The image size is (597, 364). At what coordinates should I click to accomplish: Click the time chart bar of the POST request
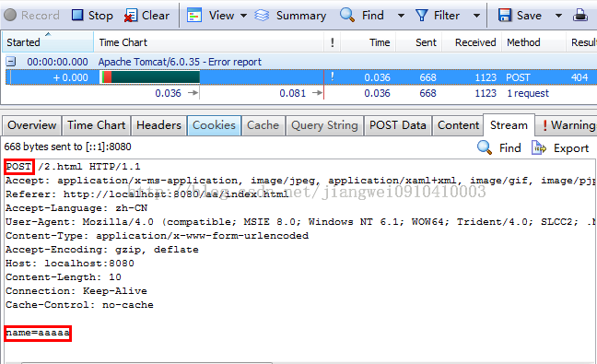click(x=149, y=77)
